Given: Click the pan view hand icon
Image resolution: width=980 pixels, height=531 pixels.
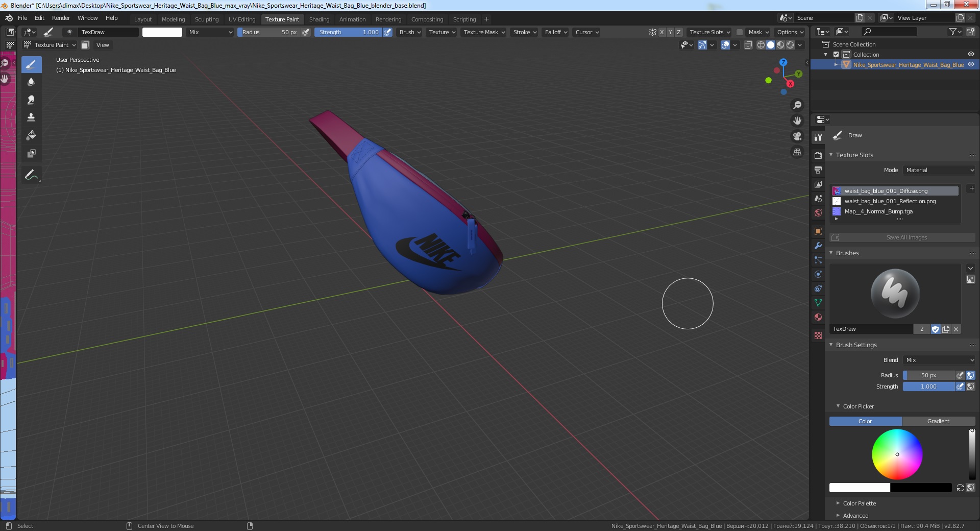Looking at the screenshot, I should pos(797,121).
